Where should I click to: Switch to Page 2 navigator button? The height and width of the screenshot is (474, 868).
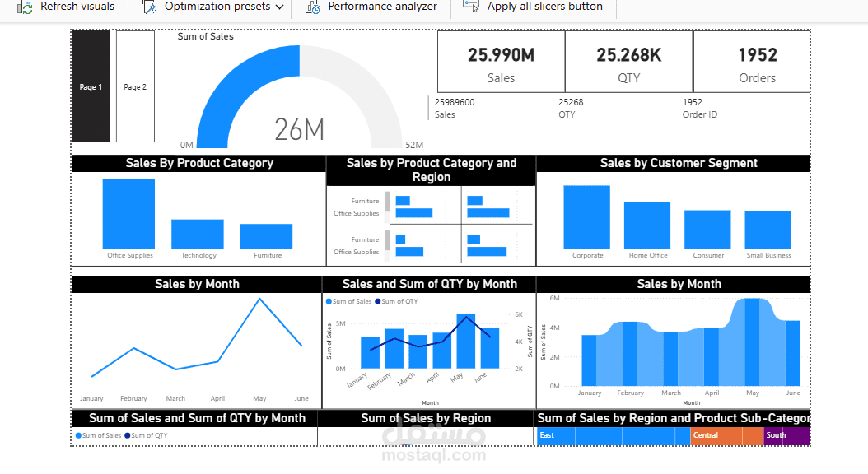(135, 87)
